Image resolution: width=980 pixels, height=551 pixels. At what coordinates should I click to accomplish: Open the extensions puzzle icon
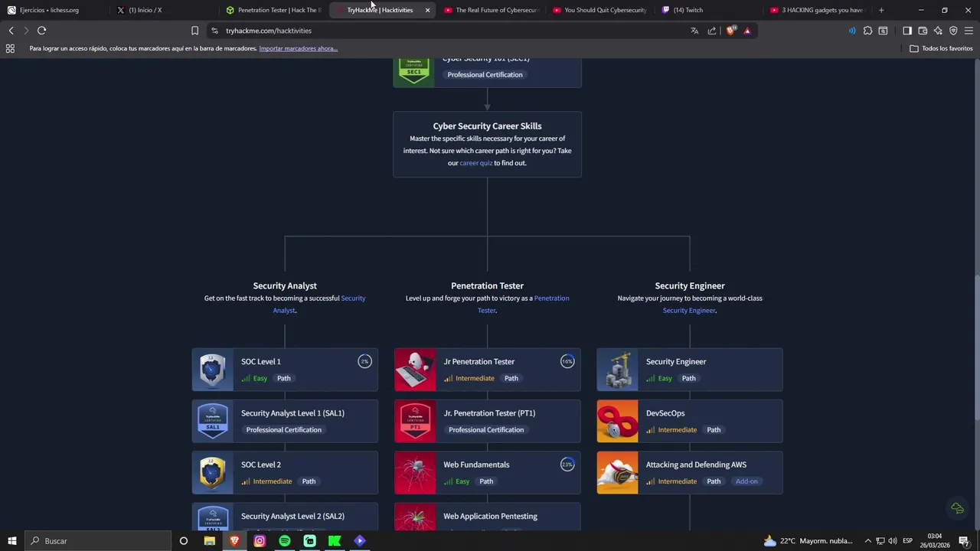tap(867, 31)
